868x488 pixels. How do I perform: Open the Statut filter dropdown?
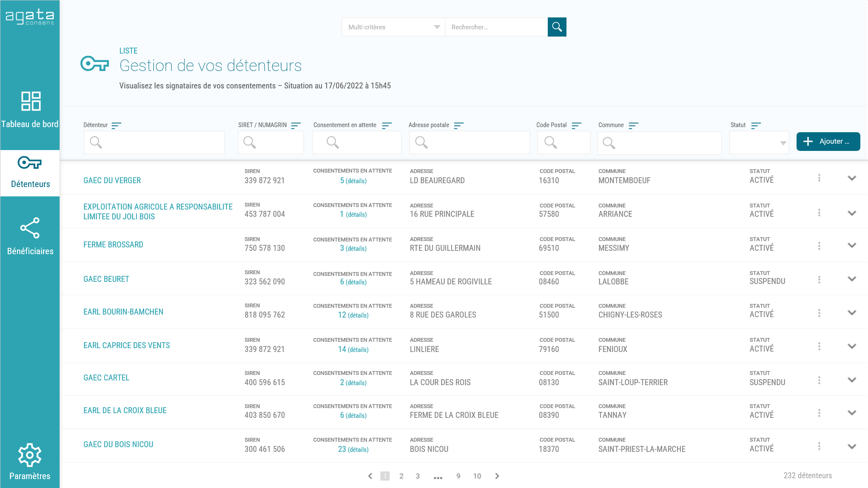click(x=759, y=143)
